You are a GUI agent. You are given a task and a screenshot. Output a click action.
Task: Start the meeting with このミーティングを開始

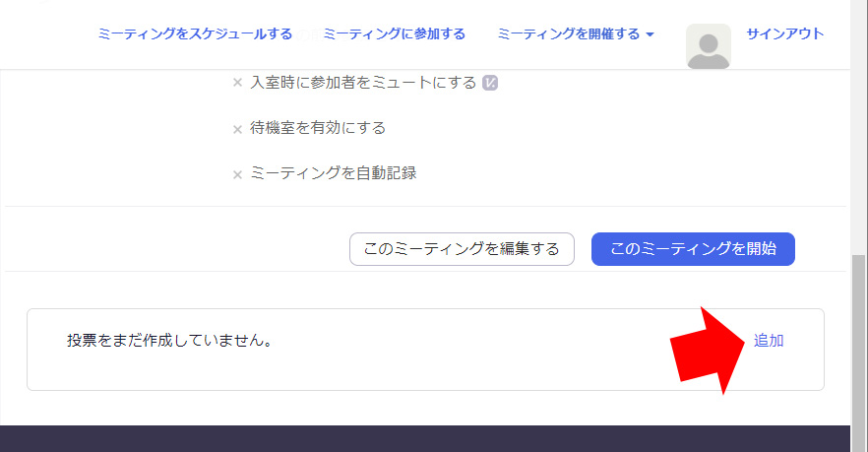[x=693, y=249]
